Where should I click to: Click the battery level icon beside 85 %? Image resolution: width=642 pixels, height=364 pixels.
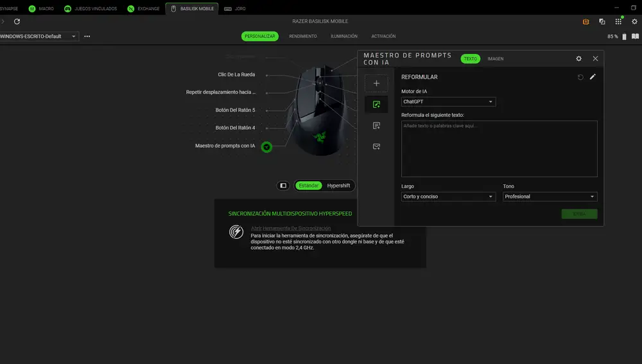(624, 37)
